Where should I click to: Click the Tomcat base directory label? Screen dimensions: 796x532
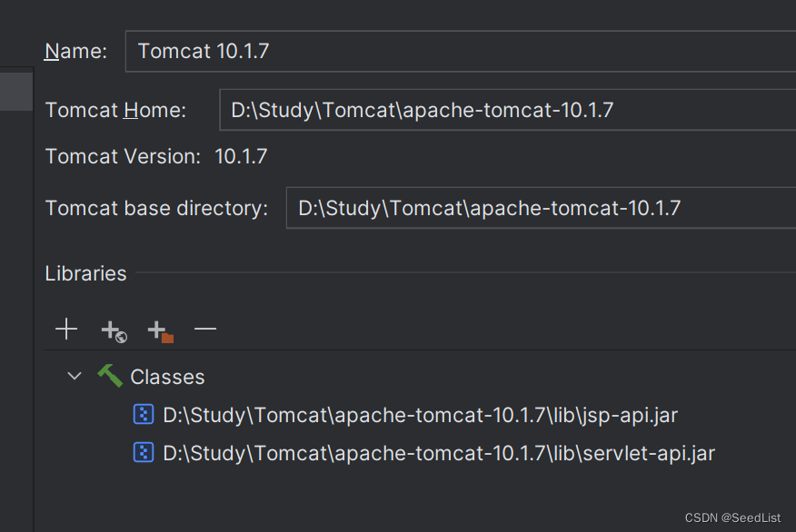pos(156,209)
